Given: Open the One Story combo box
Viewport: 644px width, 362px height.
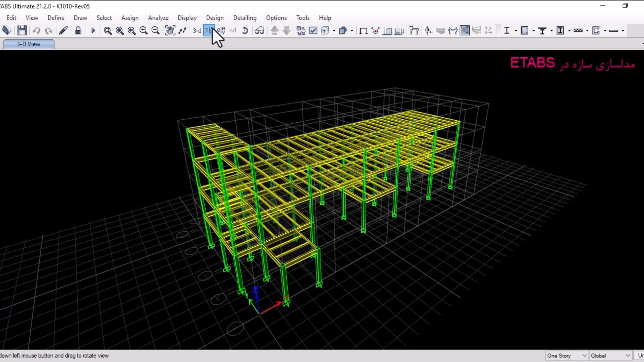Looking at the screenshot, I should [x=567, y=356].
